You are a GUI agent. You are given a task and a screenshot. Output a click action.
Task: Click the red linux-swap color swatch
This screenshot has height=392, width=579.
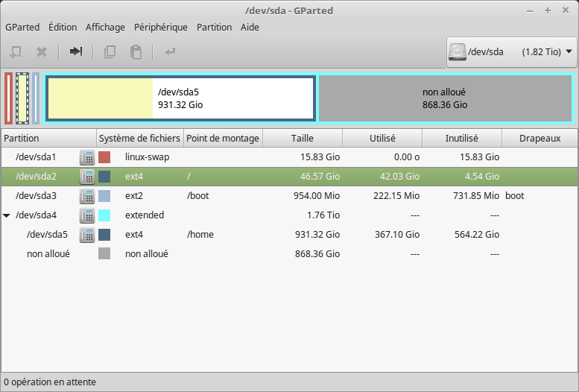[104, 157]
